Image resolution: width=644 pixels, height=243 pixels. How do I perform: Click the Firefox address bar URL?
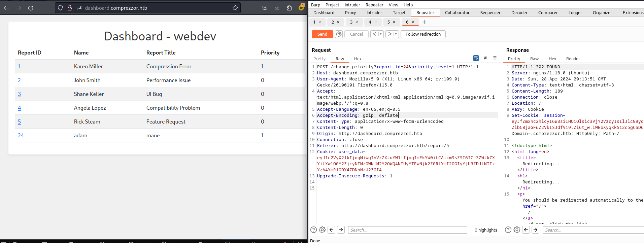116,8
